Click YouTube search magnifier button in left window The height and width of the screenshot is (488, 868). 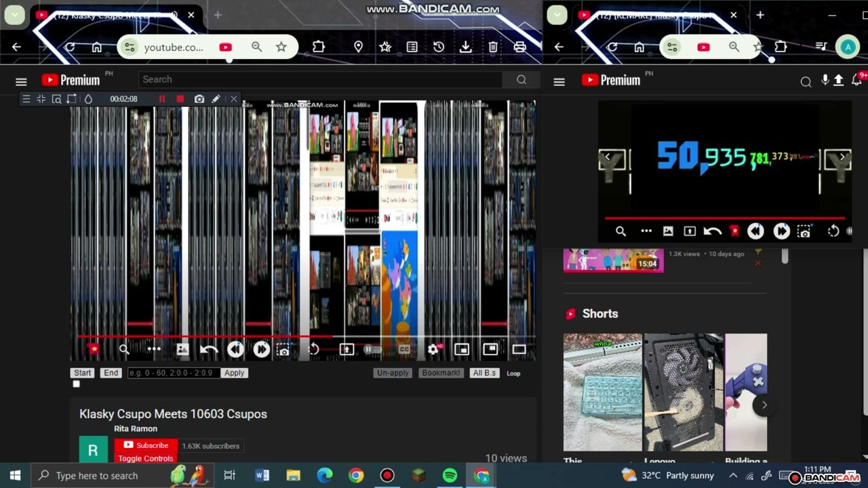521,80
